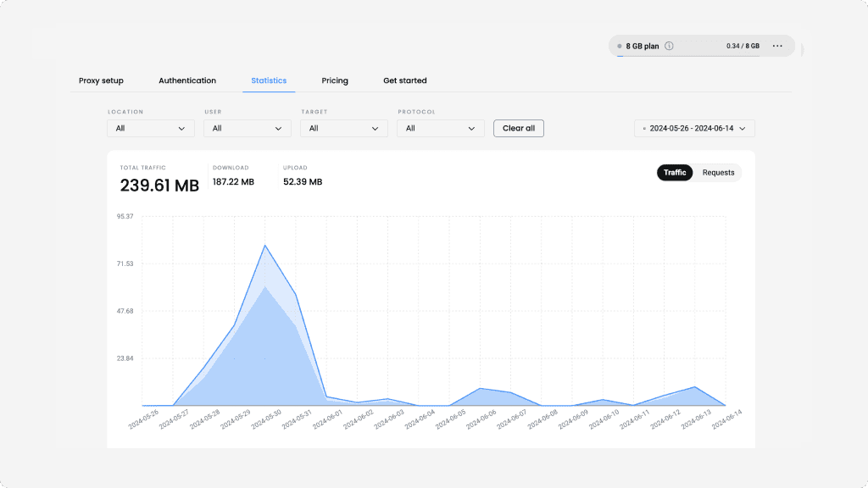Image resolution: width=868 pixels, height=488 pixels.
Task: Select the Traffic chart toggle
Action: (675, 173)
